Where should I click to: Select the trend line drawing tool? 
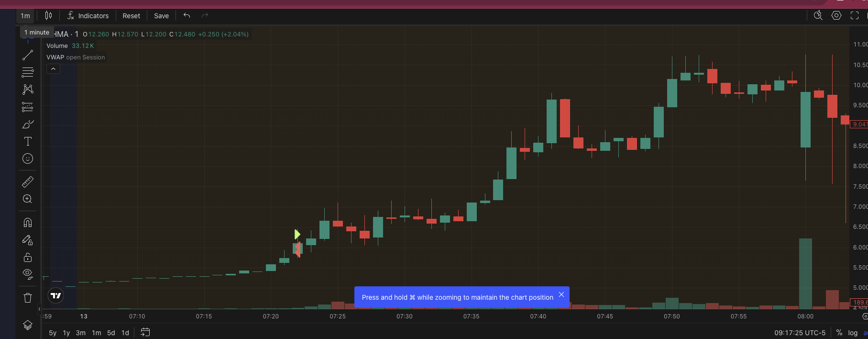click(28, 55)
